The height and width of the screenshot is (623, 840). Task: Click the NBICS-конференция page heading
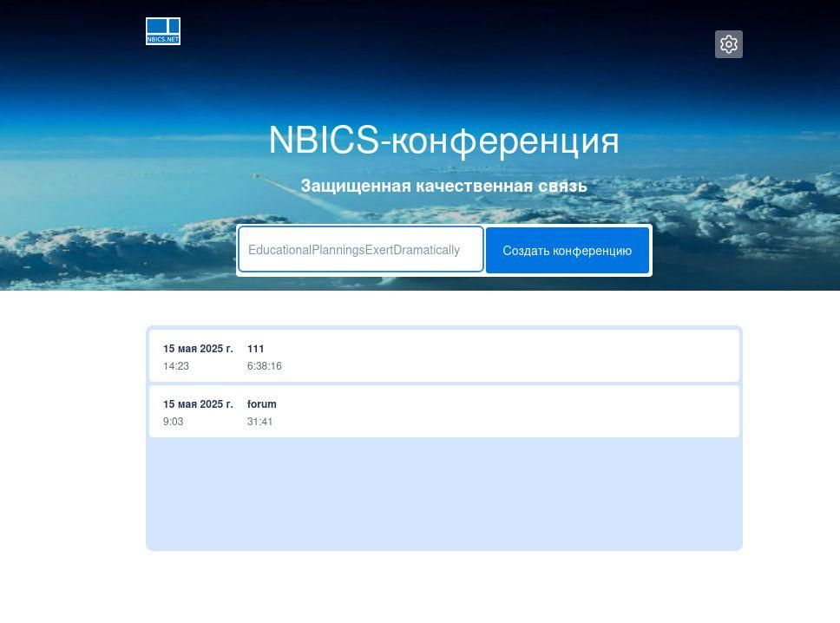[x=443, y=141]
